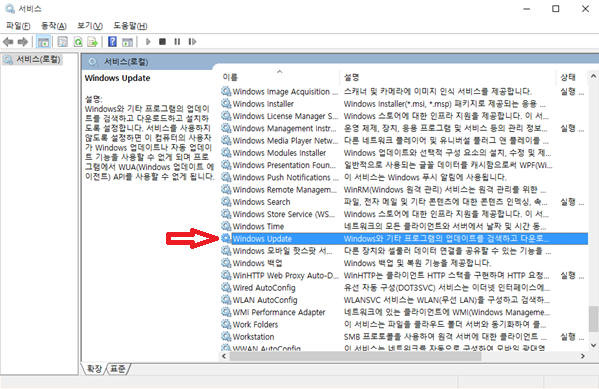Click the description text of Windows Time
This screenshot has height=389, width=599.
coord(445,226)
